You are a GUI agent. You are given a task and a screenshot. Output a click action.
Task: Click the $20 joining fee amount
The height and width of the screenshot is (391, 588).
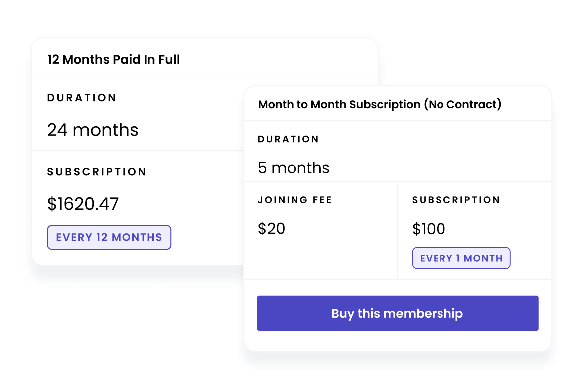tap(272, 229)
